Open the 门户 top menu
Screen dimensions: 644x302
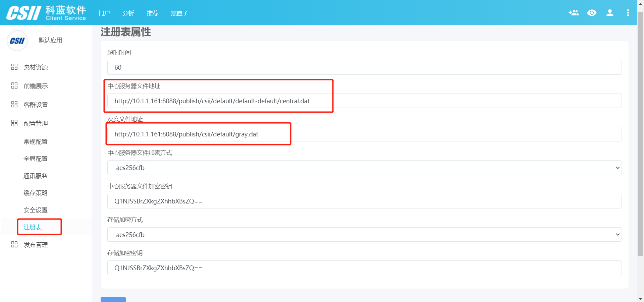tap(104, 13)
